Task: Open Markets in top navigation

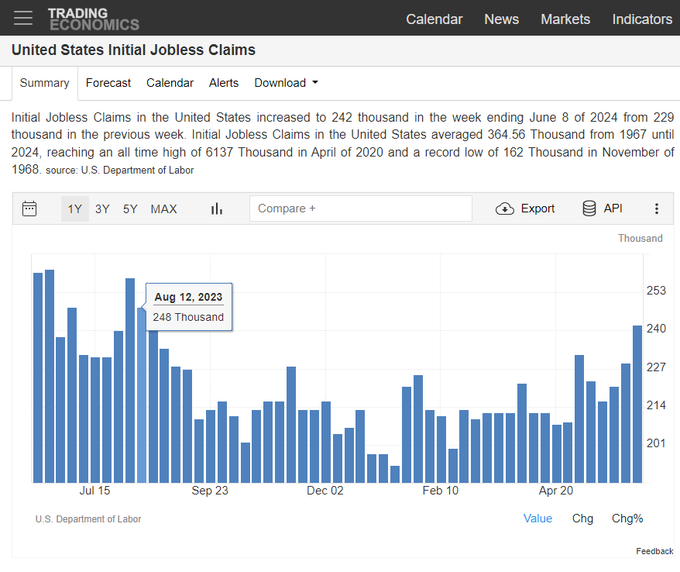Action: coord(565,19)
